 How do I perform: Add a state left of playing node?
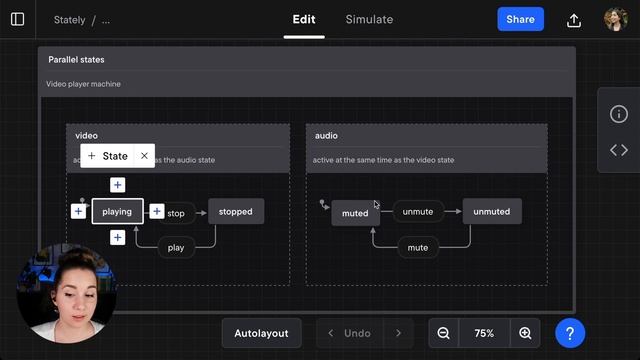coord(78,211)
